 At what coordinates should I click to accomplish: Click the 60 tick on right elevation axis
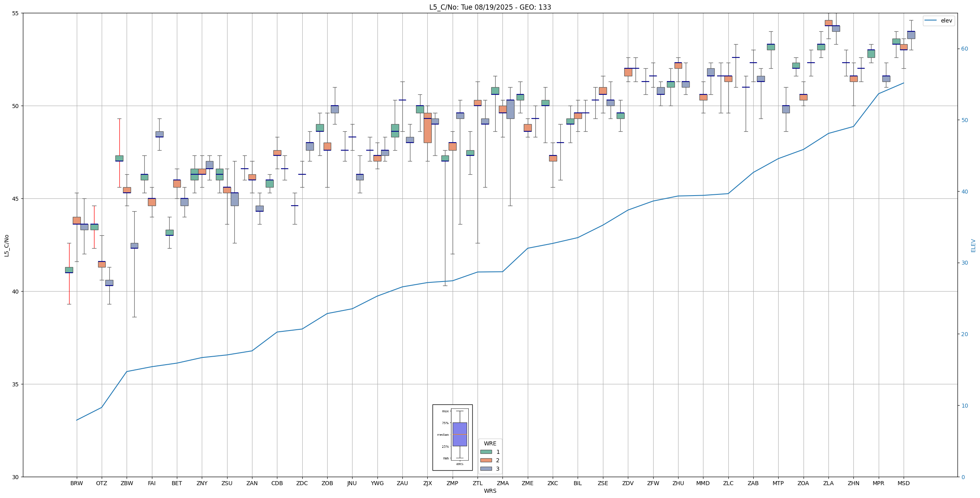pyautogui.click(x=964, y=49)
